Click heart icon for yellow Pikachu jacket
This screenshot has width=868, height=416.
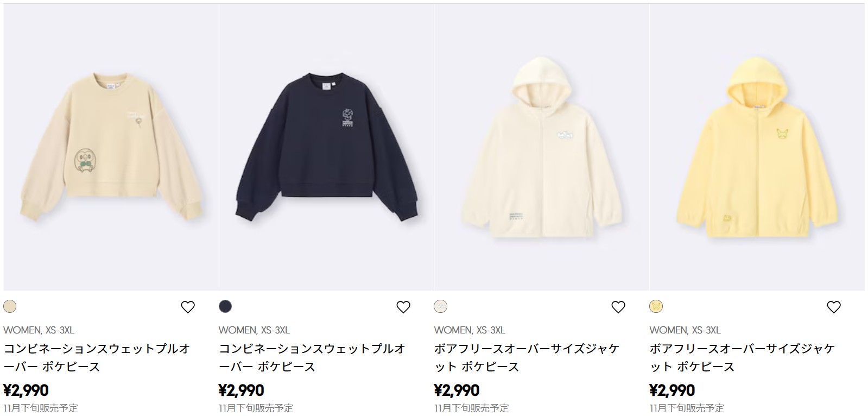click(834, 307)
